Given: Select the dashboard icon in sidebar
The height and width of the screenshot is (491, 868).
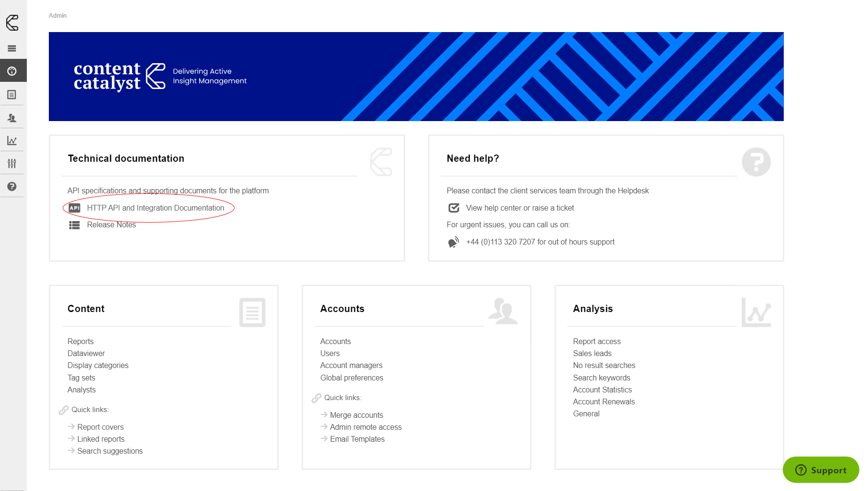Looking at the screenshot, I should 12,71.
